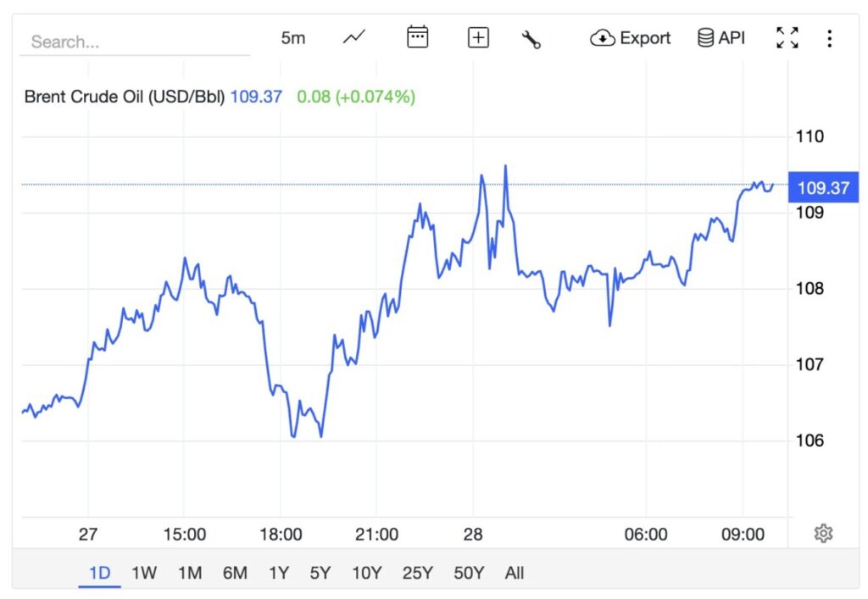Open the chart tools wrench icon

point(532,37)
